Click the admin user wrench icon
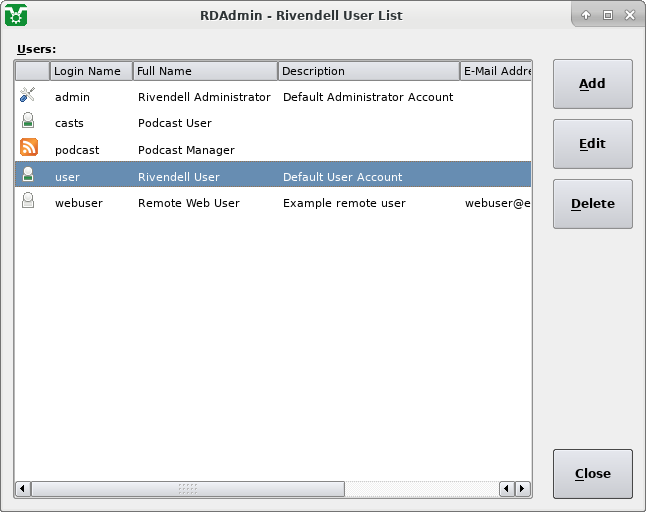This screenshot has width=646, height=512. 29,96
